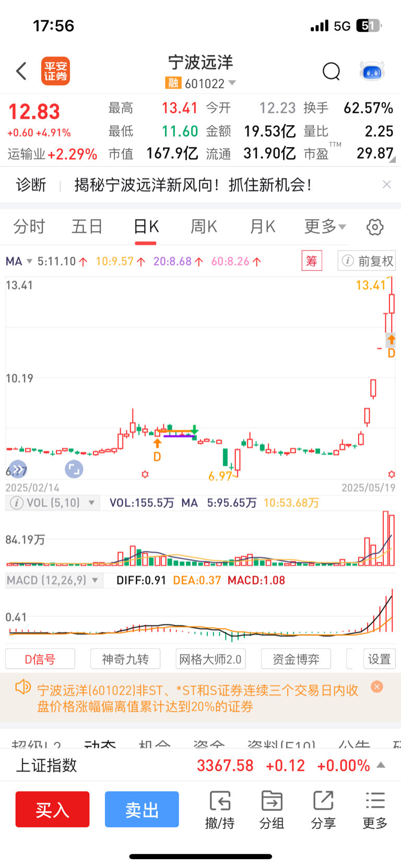Tap the orange D signal marker near 13.41
The width and height of the screenshot is (401, 868).
click(x=391, y=346)
